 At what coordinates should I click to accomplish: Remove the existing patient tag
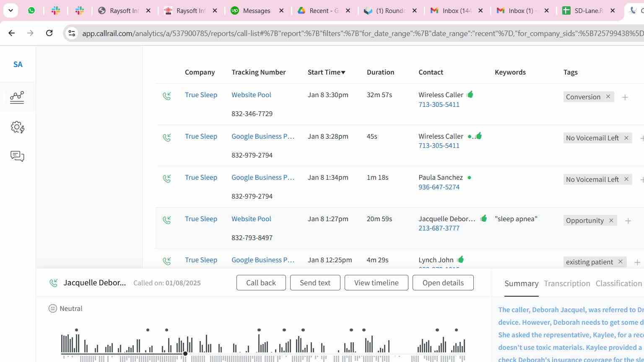click(620, 262)
